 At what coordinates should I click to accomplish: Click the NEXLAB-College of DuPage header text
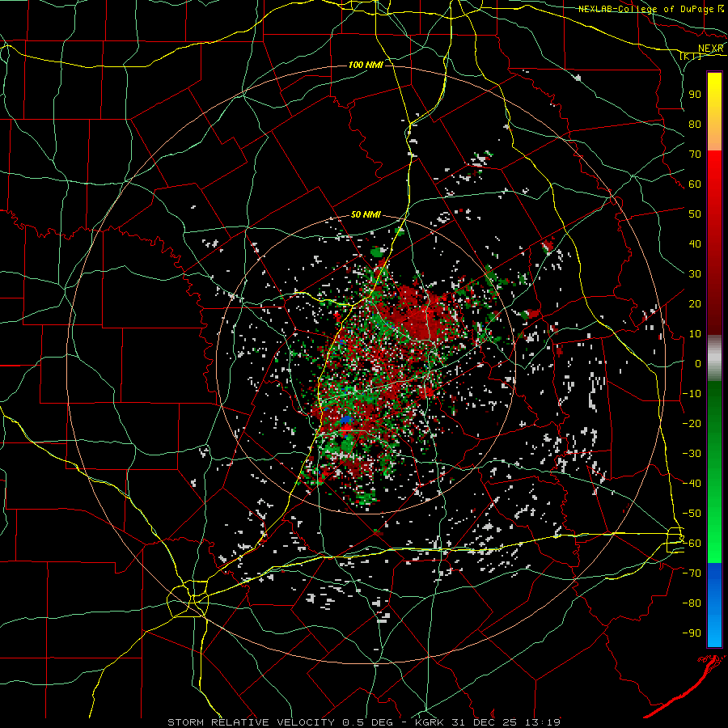[x=645, y=9]
